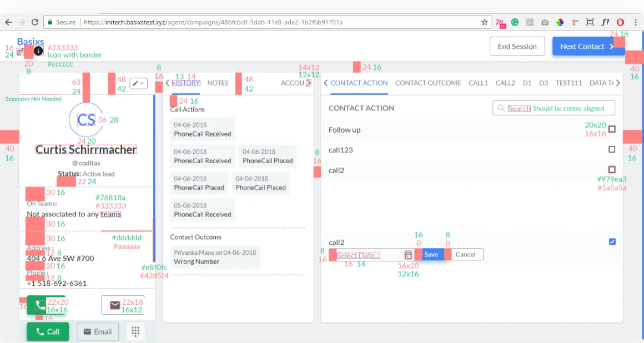Click the browser forward arrow
Image resolution: width=644 pixels, height=343 pixels.
pos(21,22)
